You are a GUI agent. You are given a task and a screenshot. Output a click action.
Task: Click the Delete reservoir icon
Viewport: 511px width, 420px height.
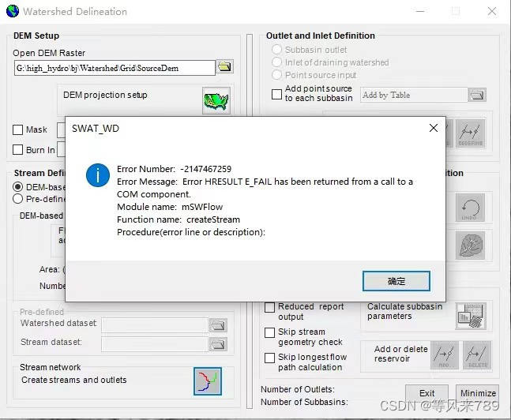click(477, 355)
